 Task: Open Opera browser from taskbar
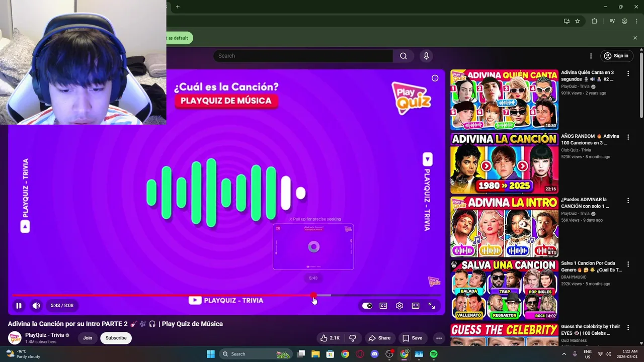click(x=360, y=354)
